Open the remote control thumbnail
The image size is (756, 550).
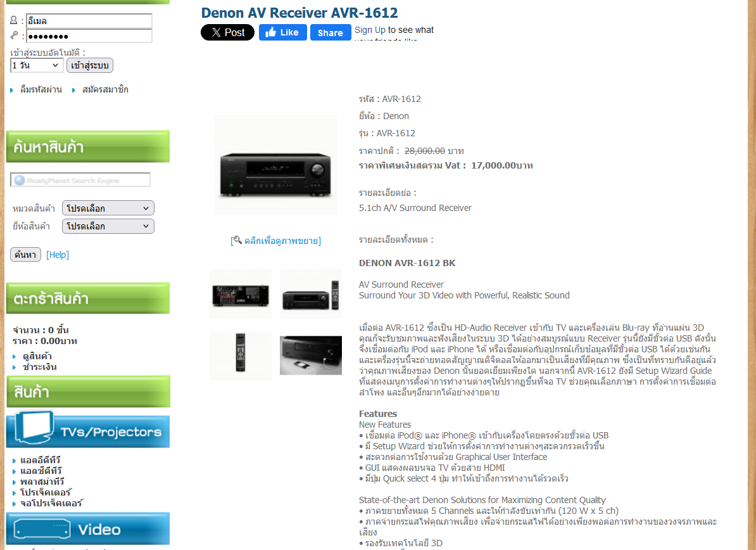point(241,355)
